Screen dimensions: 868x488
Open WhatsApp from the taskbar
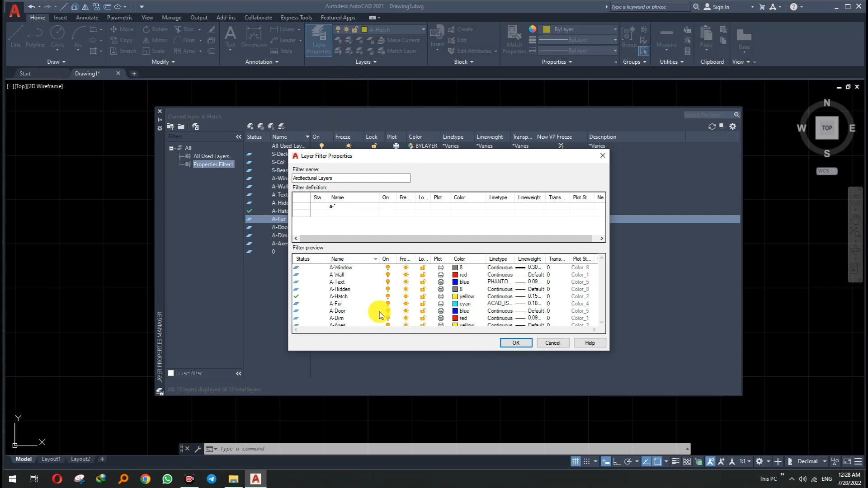167,479
